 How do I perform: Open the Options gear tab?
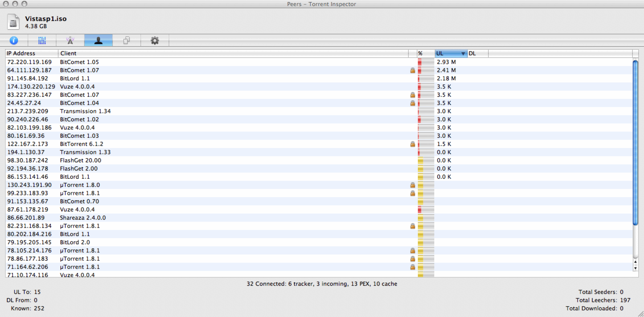pyautogui.click(x=155, y=40)
